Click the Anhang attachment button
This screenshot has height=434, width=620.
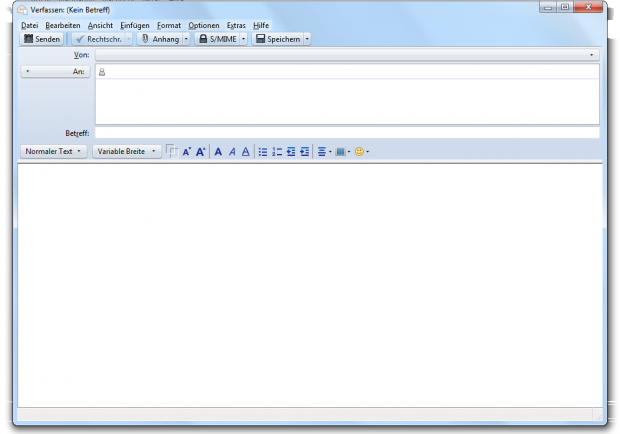click(160, 39)
